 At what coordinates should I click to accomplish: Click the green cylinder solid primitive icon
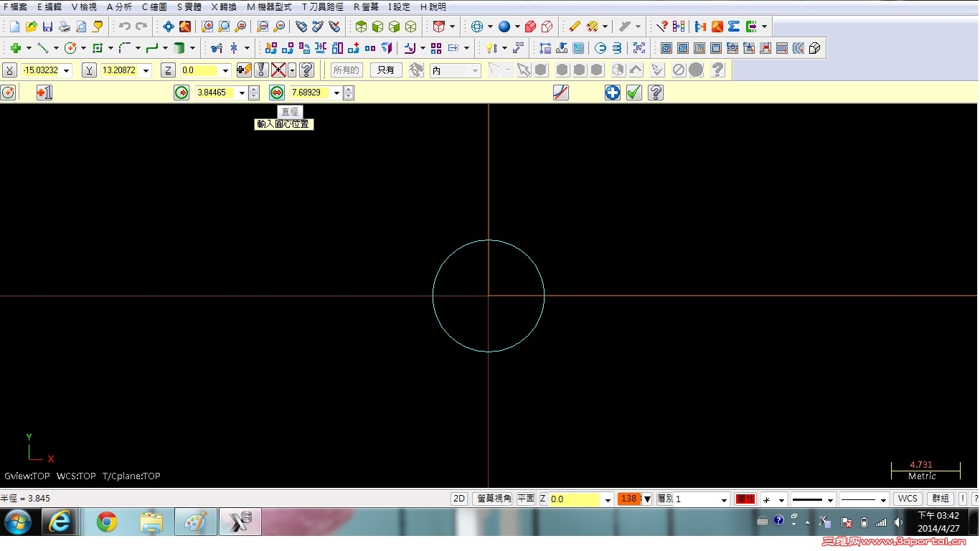pos(179,48)
